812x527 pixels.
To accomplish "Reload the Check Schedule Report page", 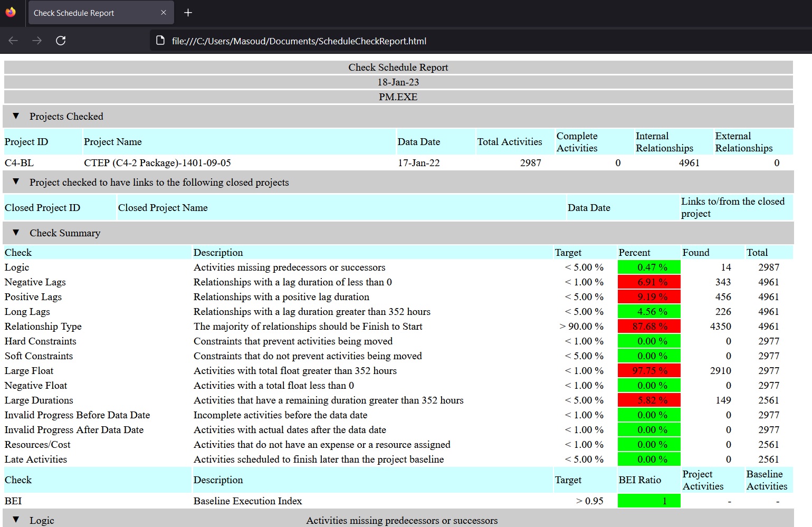I will click(61, 41).
